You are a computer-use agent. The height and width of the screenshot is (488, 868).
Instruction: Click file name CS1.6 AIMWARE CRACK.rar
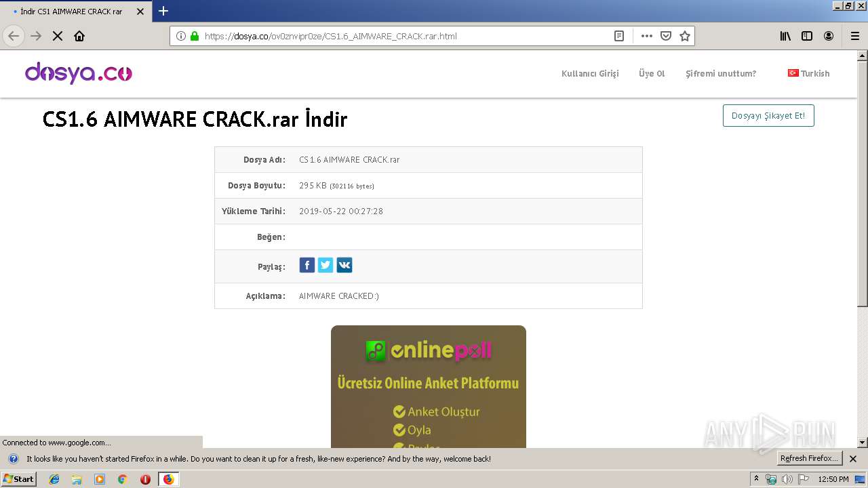pyautogui.click(x=349, y=160)
